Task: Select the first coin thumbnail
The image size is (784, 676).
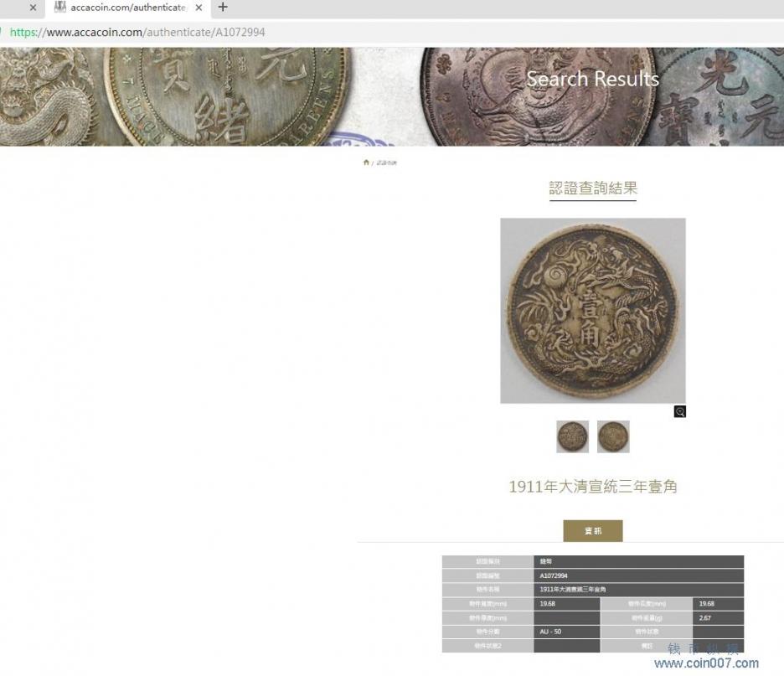Action: click(x=572, y=436)
